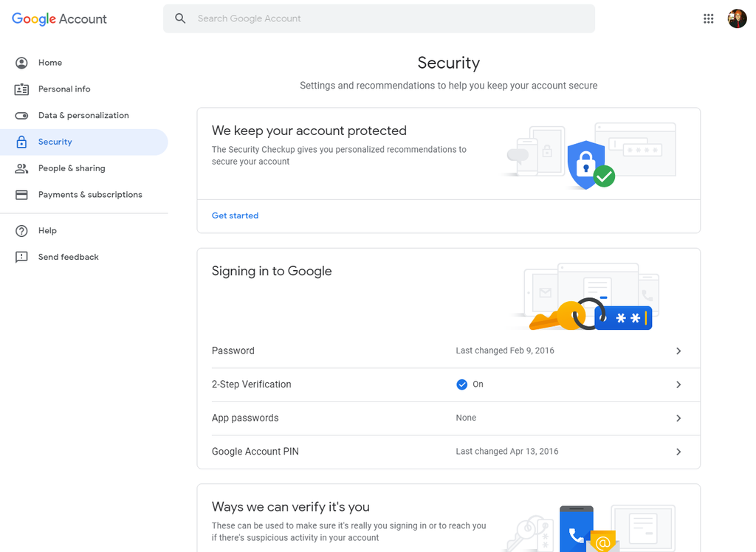Open the 2-Step Verification details arrow
756x552 pixels.
coord(678,384)
